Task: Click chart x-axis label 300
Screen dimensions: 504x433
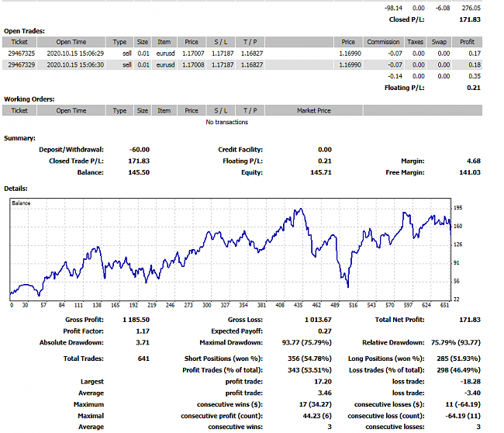Action: [x=207, y=305]
